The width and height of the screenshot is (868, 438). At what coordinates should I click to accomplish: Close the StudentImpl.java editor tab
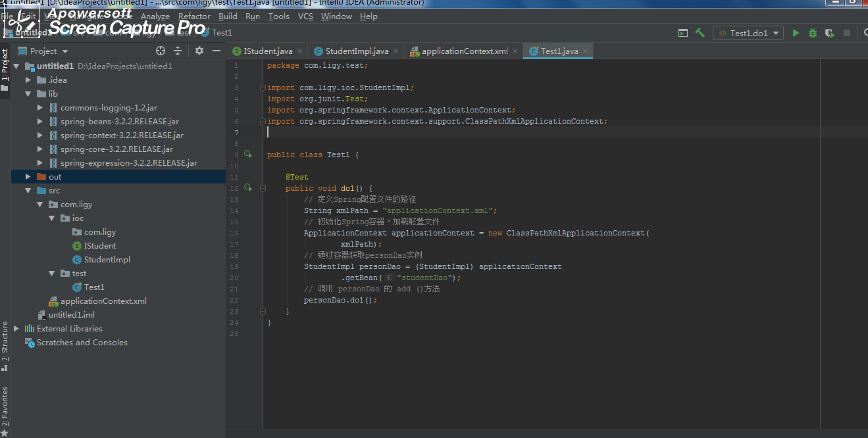(396, 51)
